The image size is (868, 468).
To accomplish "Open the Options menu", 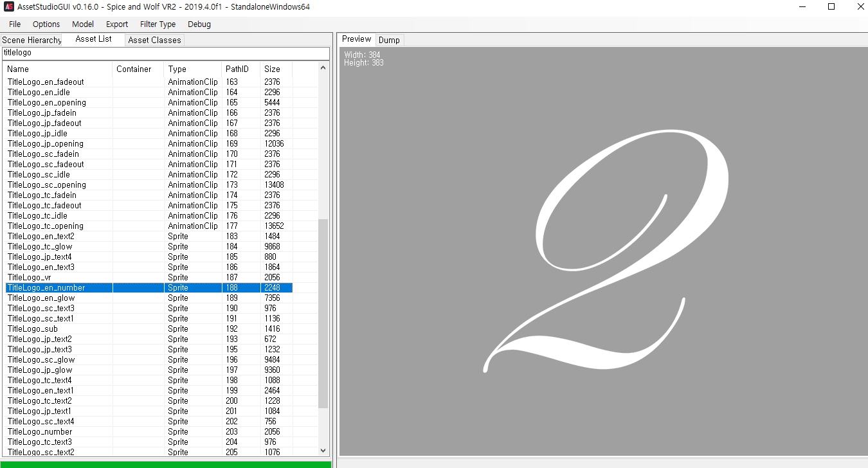I will click(x=46, y=24).
